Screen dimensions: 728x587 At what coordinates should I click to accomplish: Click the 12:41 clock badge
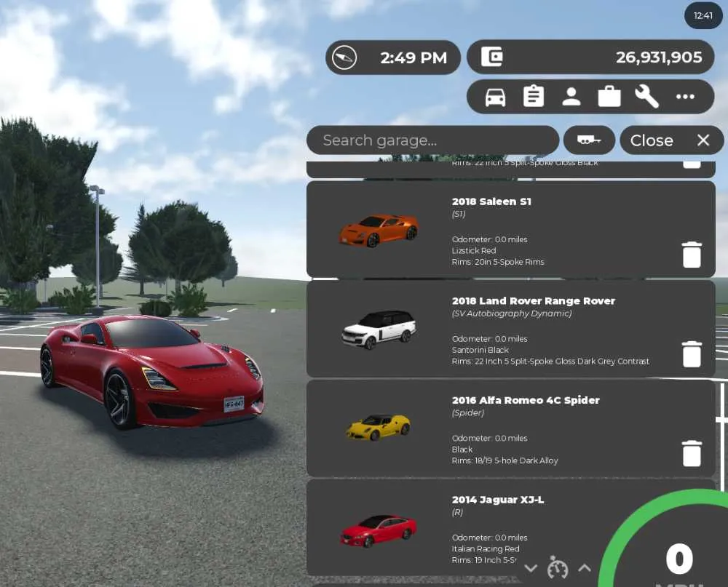point(703,15)
